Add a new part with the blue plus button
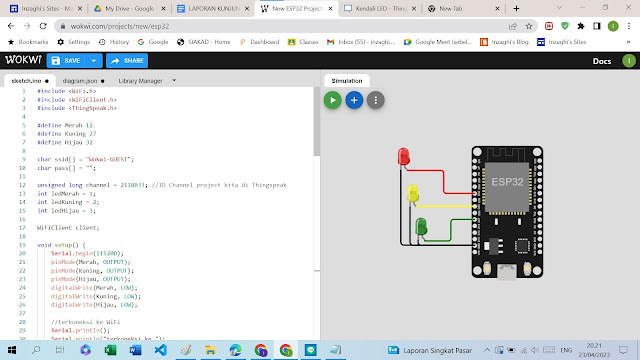Image resolution: width=640 pixels, height=360 pixels. (x=354, y=100)
